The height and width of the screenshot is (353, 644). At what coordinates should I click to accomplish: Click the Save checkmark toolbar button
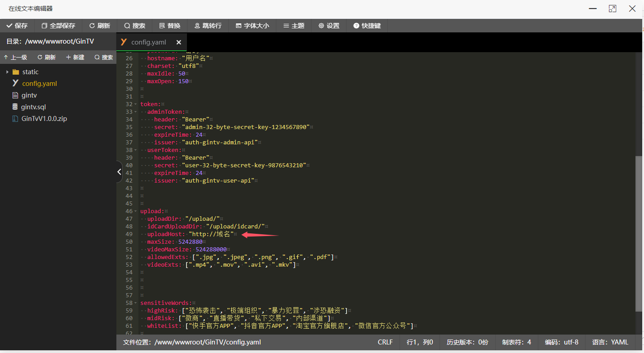coord(17,26)
